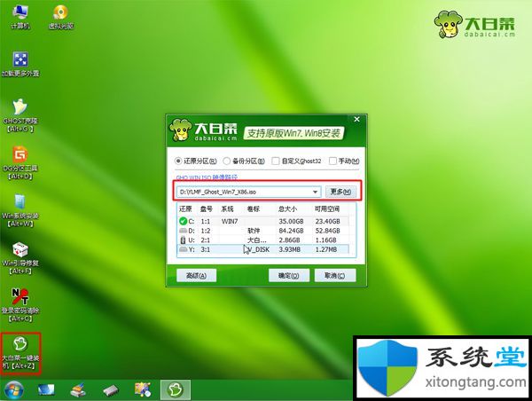The image size is (532, 401).
Task: Click the monitor icon on the taskbar
Action: click(46, 389)
